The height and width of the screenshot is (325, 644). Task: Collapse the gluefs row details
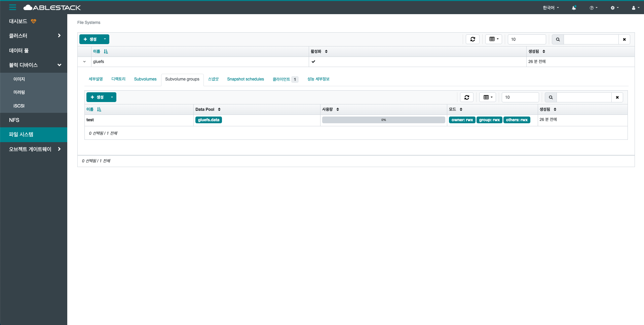[84, 62]
